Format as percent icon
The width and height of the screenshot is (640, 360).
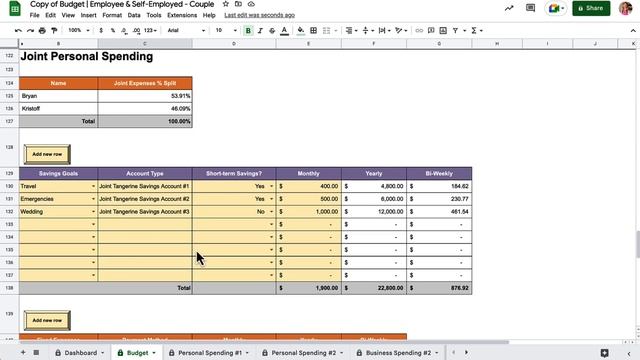coord(113,31)
